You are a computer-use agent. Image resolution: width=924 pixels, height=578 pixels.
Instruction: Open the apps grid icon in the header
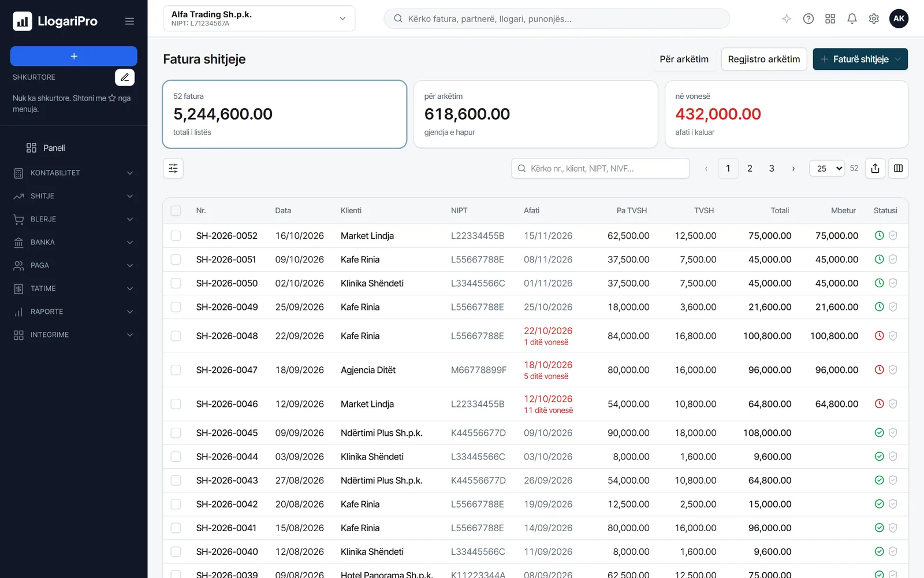[830, 18]
